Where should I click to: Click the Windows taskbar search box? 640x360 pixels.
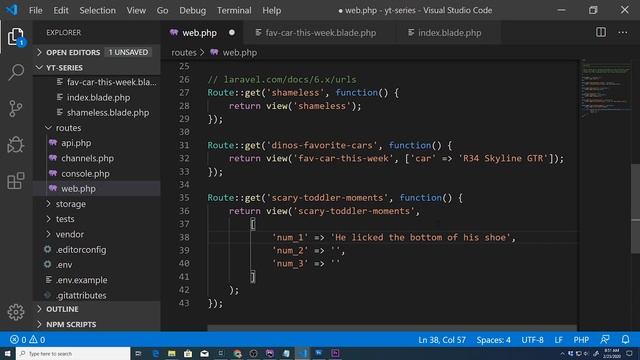(x=73, y=353)
